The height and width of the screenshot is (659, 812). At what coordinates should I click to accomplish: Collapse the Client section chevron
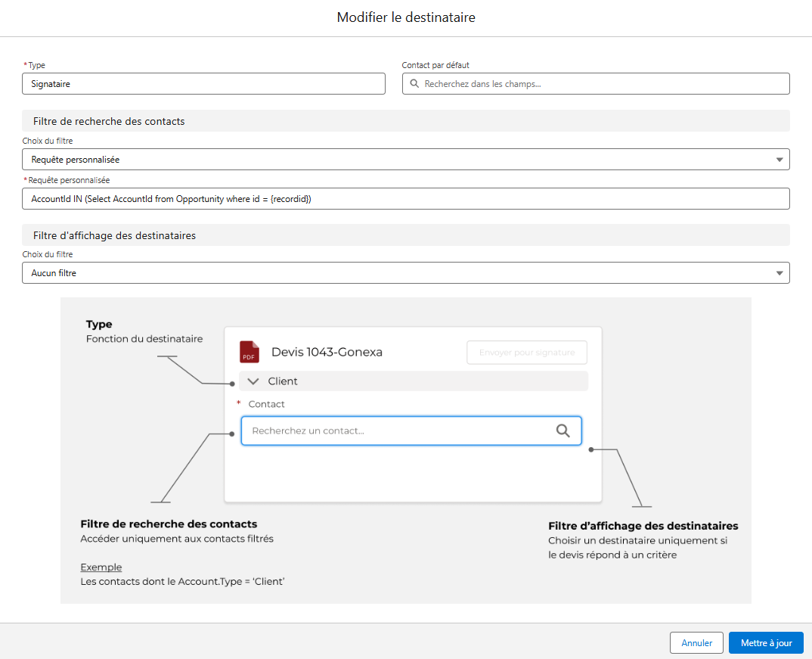tap(253, 381)
